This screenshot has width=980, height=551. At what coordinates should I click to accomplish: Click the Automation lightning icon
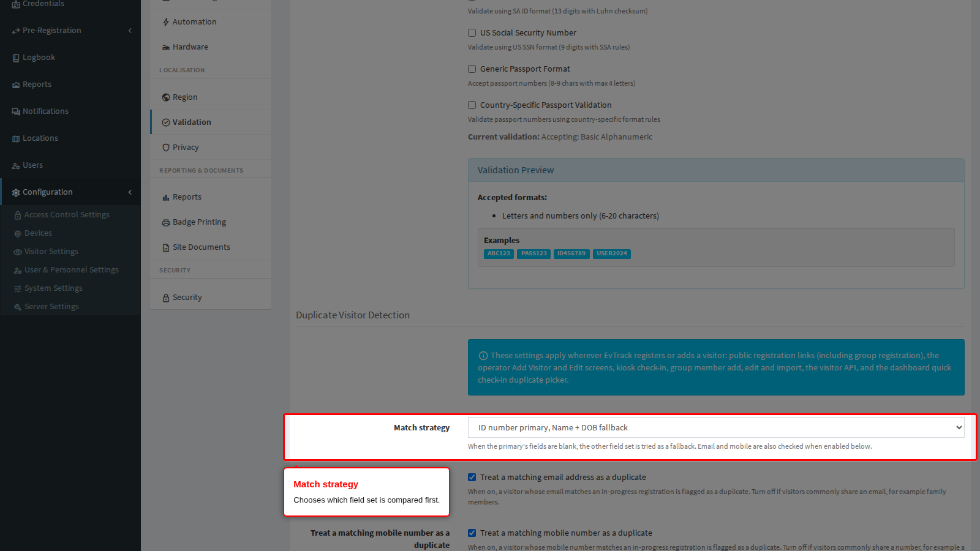pyautogui.click(x=165, y=22)
